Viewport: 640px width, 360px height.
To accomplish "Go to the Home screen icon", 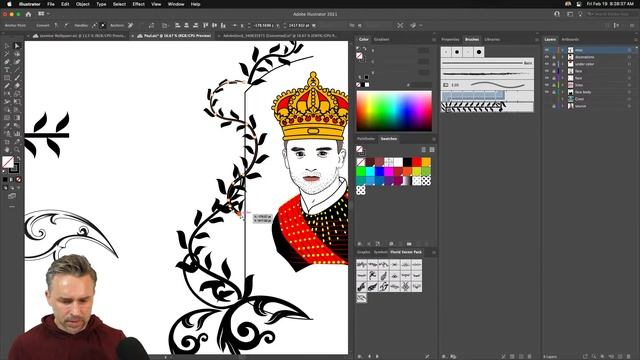I will 28,14.
